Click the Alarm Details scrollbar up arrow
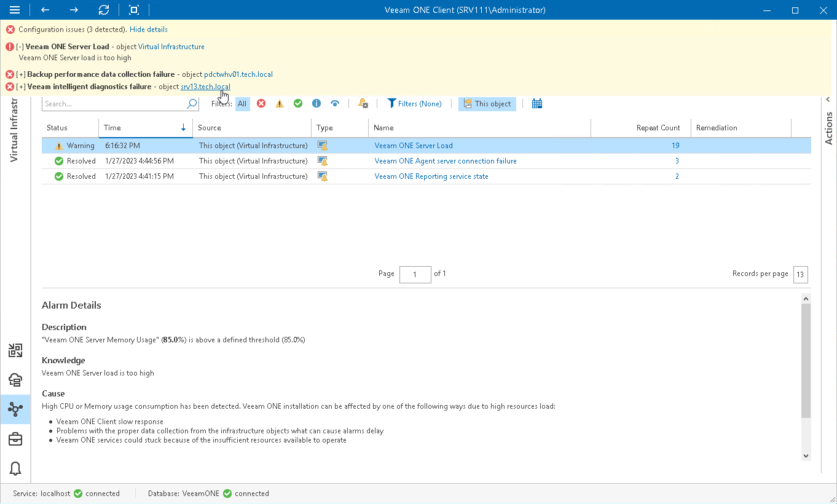 coord(806,298)
